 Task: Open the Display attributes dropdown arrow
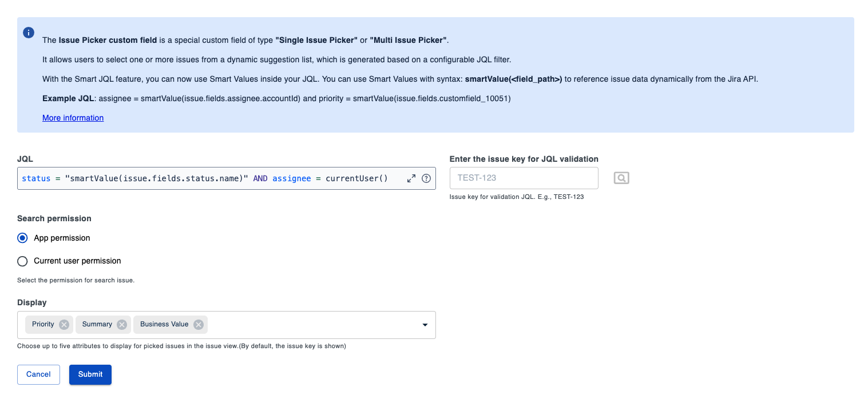coord(425,324)
